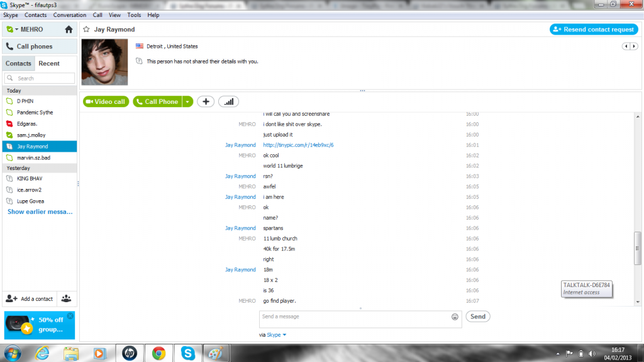This screenshot has height=362, width=644.
Task: Select contact Pandemic Sythe
Action: tap(40, 112)
